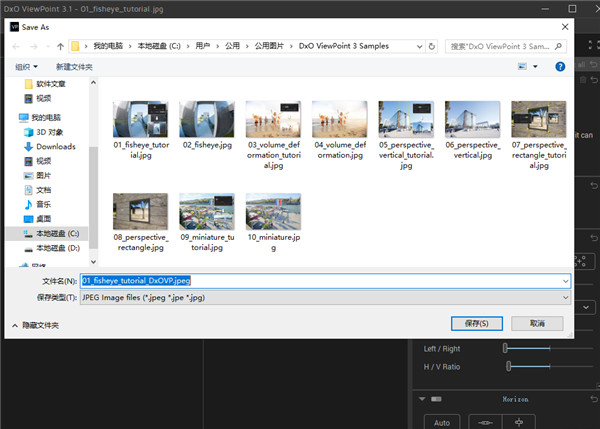Select the Downloads folder in sidebar
This screenshot has height=429, width=600.
tap(55, 146)
